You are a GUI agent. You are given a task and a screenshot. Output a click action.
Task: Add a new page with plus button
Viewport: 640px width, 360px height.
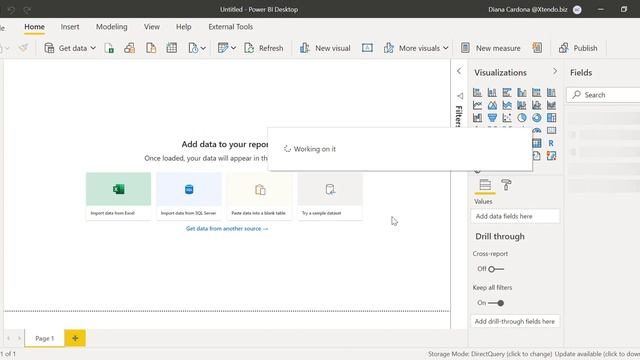(x=75, y=338)
